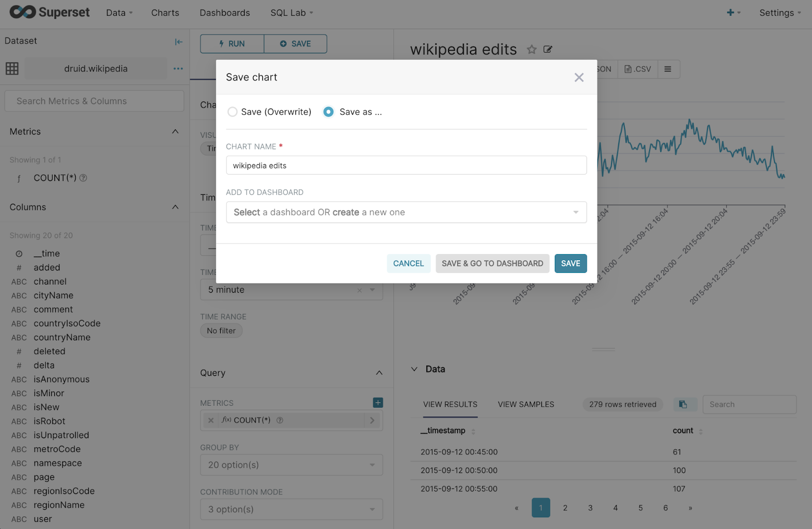812x529 pixels.
Task: Collapse the Dataset panel with arrow icon
Action: click(178, 42)
